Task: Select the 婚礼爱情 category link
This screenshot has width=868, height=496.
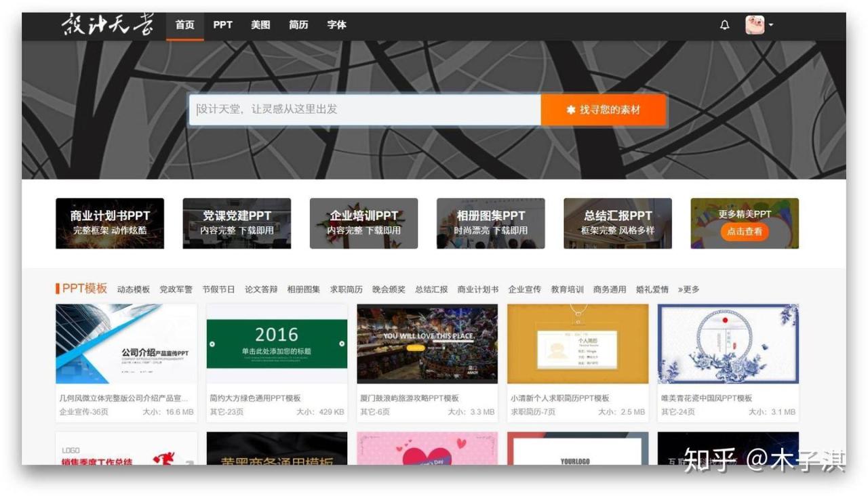Action: (652, 289)
